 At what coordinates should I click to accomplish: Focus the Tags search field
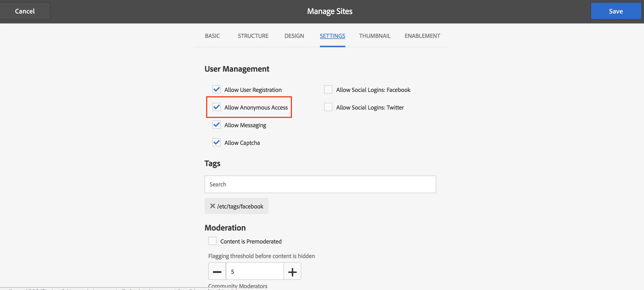(320, 184)
